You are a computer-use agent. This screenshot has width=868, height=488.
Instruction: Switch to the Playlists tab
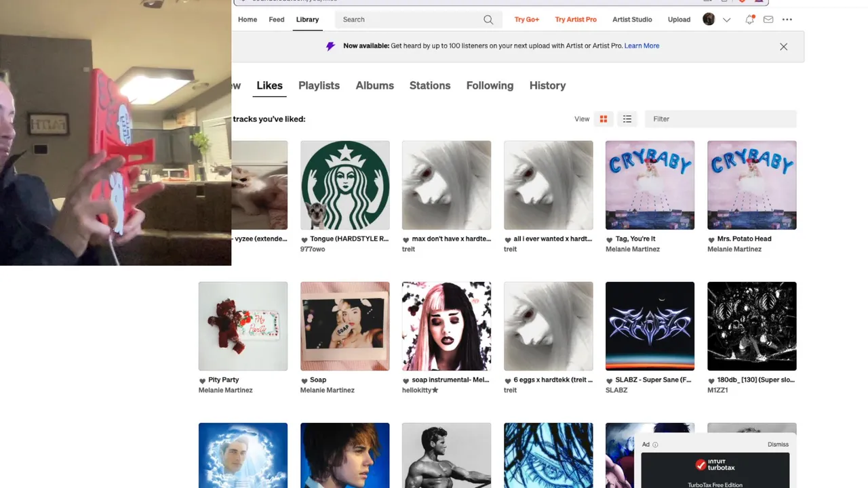click(x=319, y=85)
